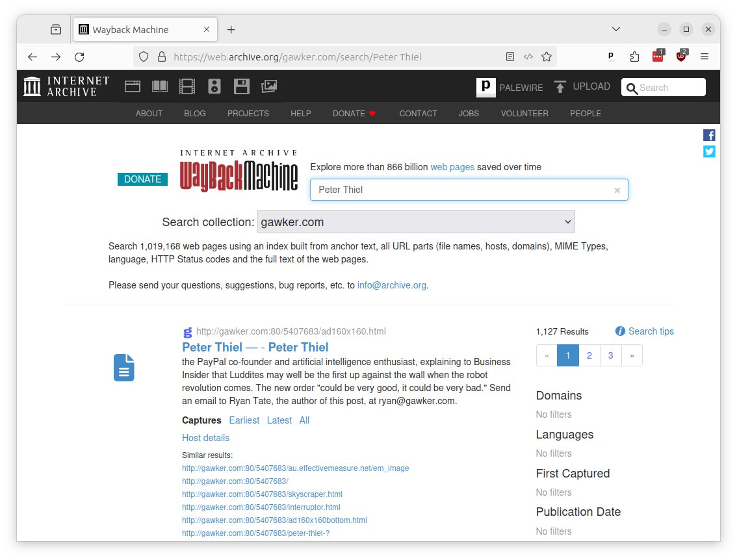Open similar result interruptor.html

click(261, 507)
